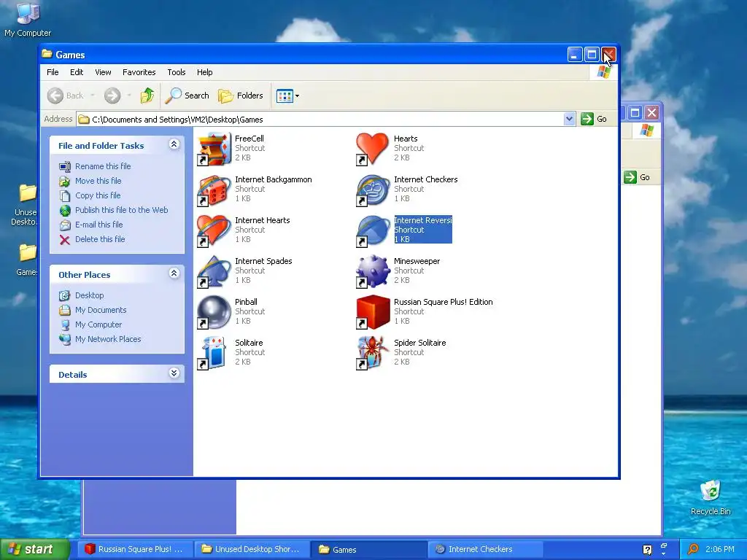Toggle the Folders pane
747x560 pixels.
point(241,96)
